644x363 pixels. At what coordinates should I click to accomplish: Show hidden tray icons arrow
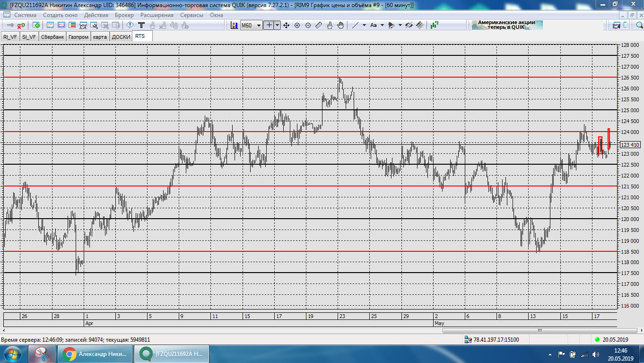pos(550,354)
